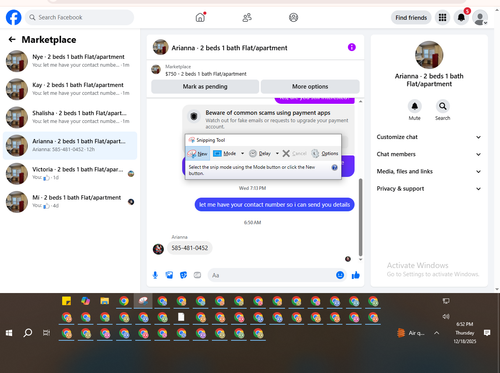Open Nye conversation in list

70,61
